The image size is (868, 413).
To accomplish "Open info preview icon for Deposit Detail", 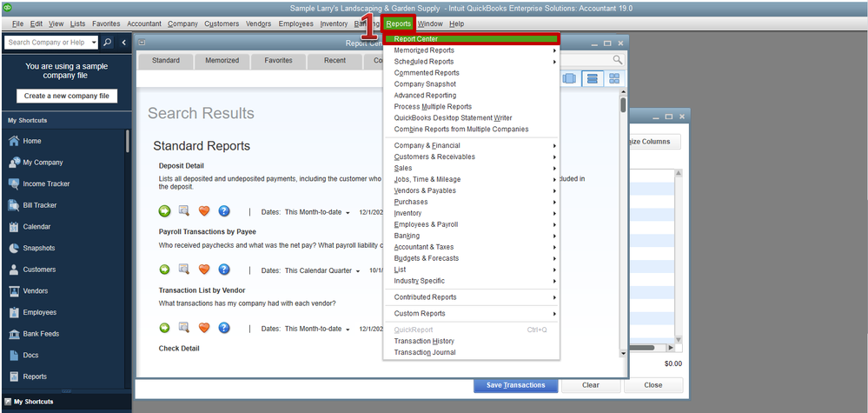I will [x=184, y=210].
